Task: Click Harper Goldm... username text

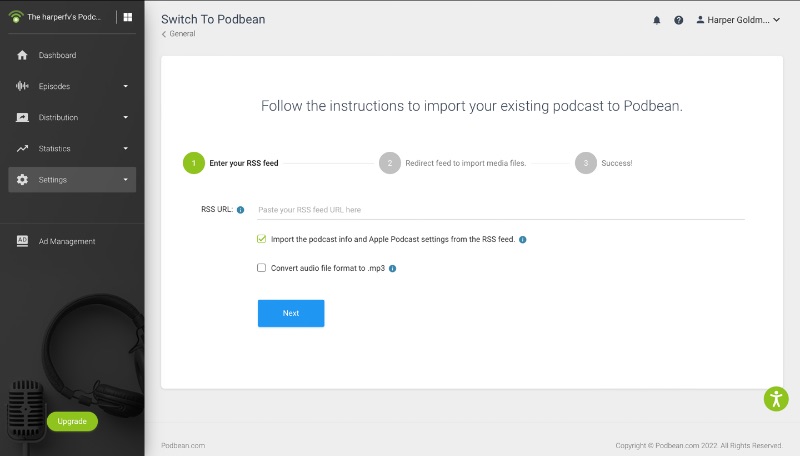Action: pyautogui.click(x=738, y=20)
